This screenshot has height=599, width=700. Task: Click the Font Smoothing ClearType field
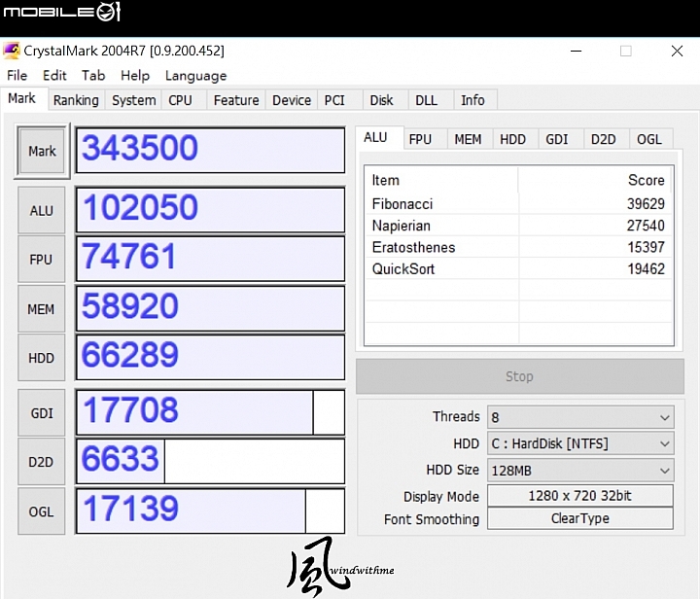580,518
